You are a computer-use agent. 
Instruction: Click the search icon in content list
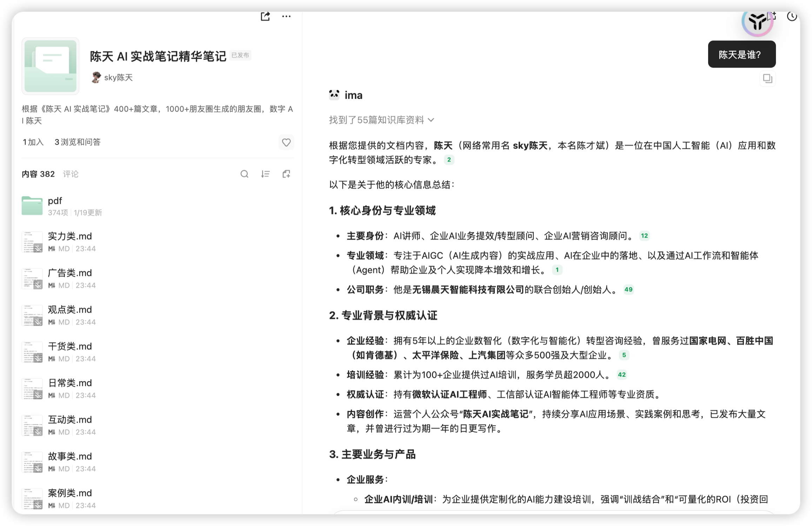[x=244, y=174]
